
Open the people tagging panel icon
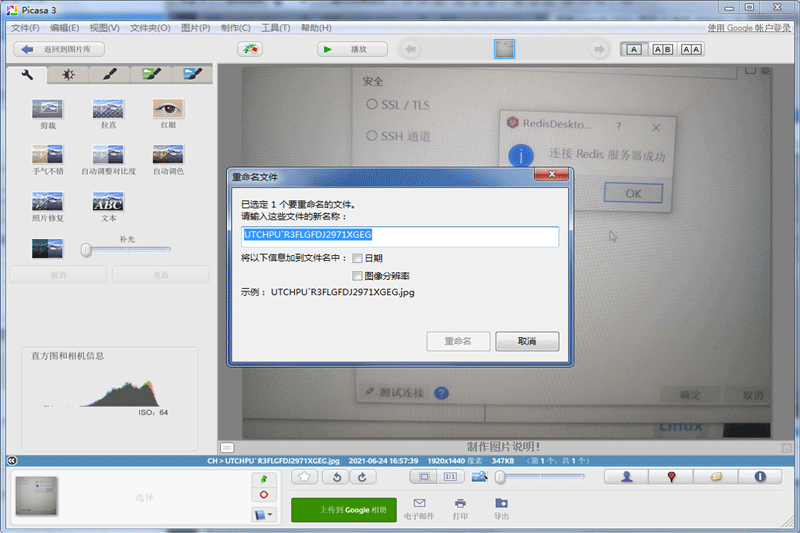[627, 477]
